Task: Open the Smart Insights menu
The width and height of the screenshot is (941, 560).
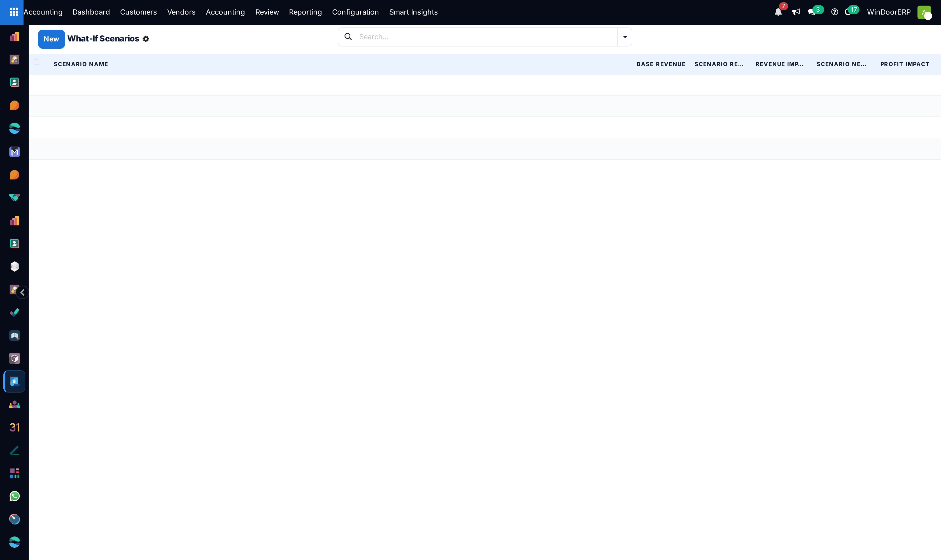Action: 413,12
